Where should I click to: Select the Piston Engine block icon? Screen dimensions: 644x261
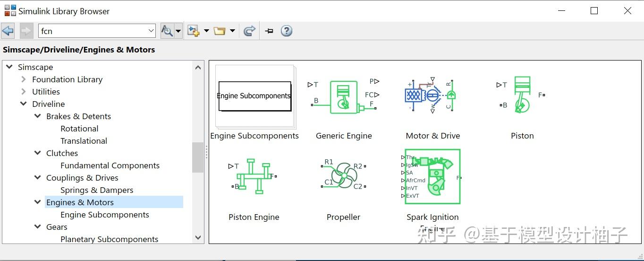tap(253, 176)
